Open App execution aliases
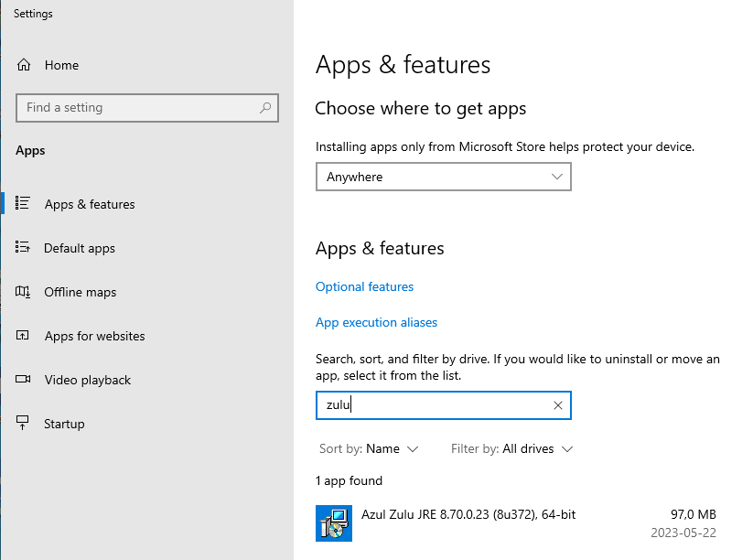The height and width of the screenshot is (560, 753). pyautogui.click(x=376, y=322)
